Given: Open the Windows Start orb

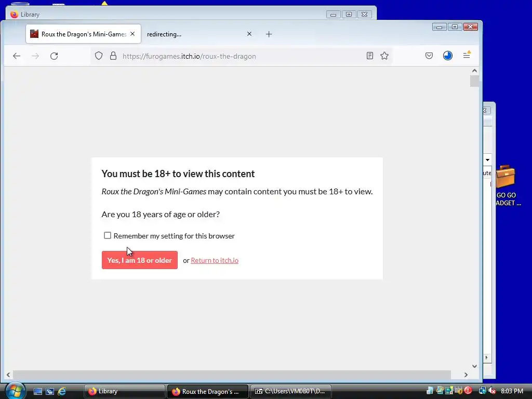Looking at the screenshot, I should point(15,391).
